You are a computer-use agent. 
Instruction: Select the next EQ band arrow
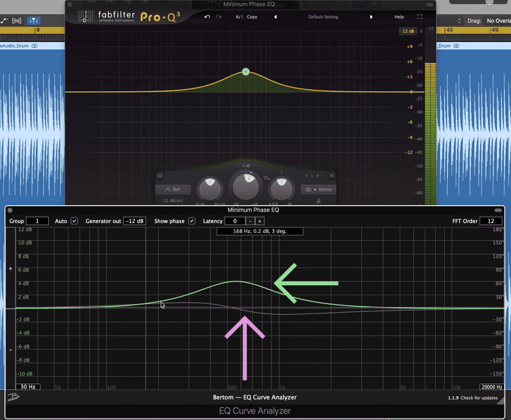click(x=318, y=176)
